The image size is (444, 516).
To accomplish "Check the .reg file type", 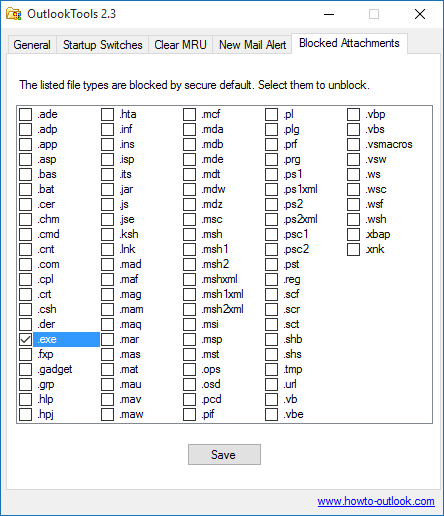I will point(271,279).
